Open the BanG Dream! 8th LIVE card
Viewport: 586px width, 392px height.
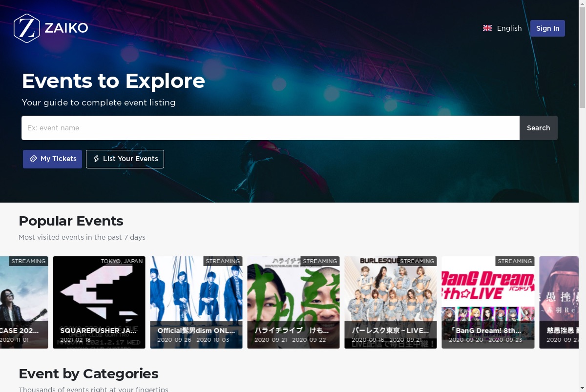[488, 302]
